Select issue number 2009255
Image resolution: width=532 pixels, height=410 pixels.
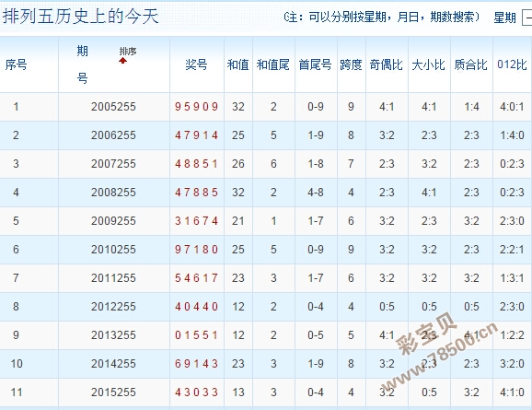point(113,221)
